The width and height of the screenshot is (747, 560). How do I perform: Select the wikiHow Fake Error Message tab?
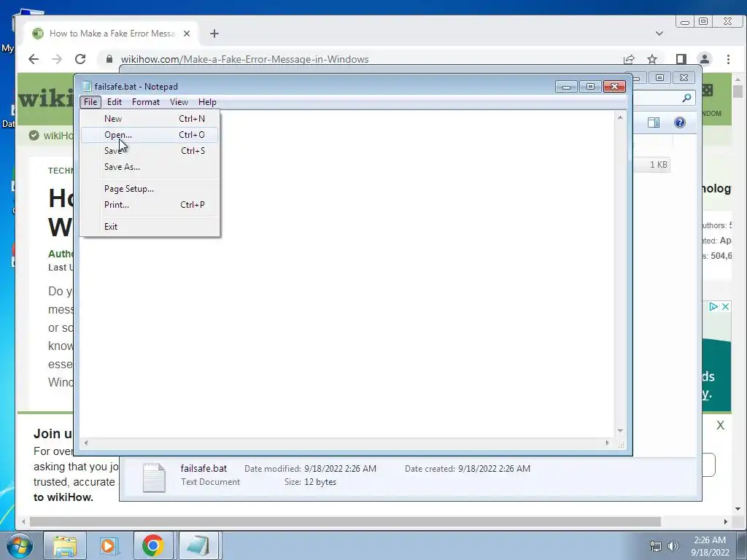coord(111,34)
